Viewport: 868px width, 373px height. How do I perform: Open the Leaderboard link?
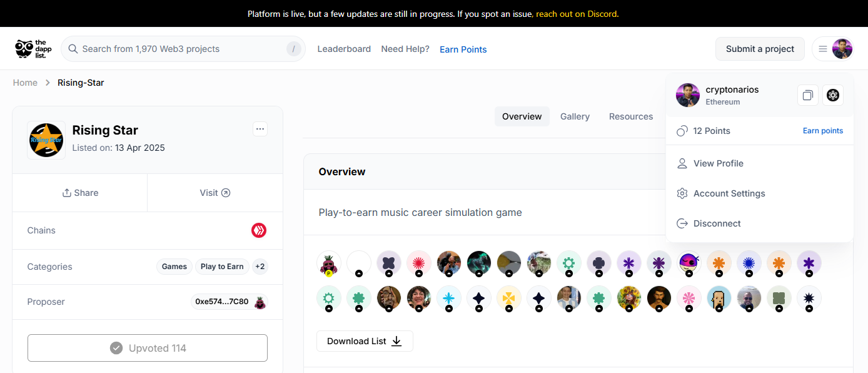pyautogui.click(x=344, y=49)
